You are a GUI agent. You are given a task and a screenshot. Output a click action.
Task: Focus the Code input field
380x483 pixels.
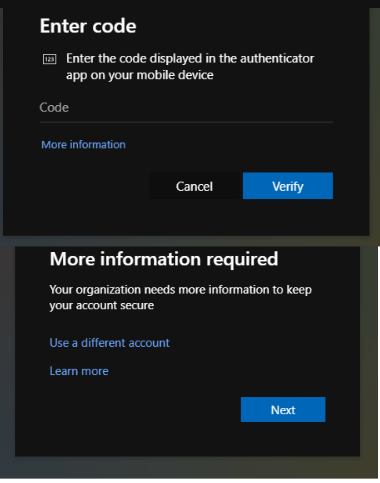[x=186, y=108]
